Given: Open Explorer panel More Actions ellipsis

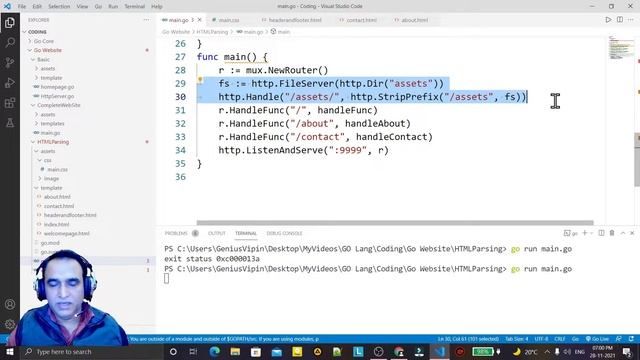Looking at the screenshot, I should tap(146, 20).
